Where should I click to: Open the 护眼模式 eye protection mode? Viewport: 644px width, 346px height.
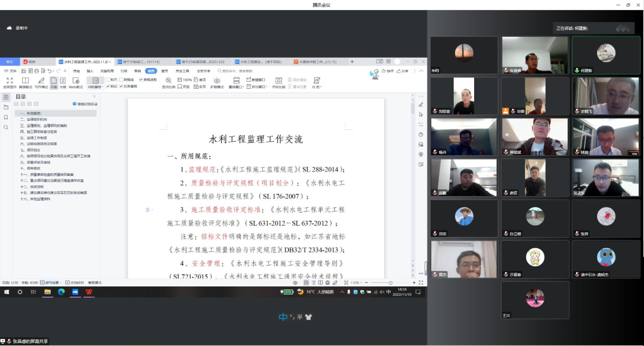point(217,80)
